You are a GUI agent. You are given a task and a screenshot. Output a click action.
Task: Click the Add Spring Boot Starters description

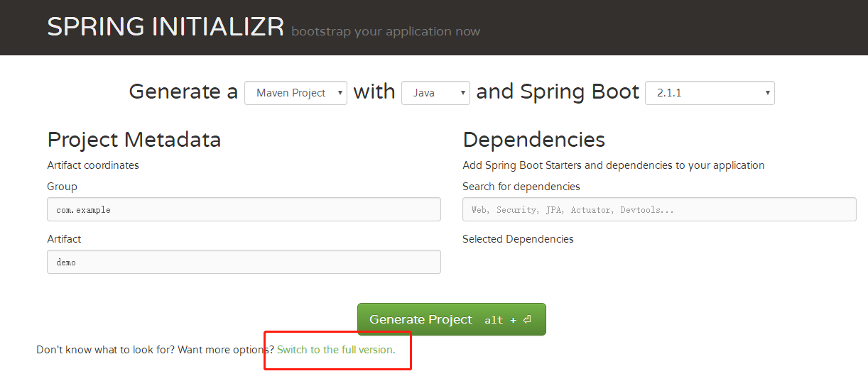[x=613, y=165]
